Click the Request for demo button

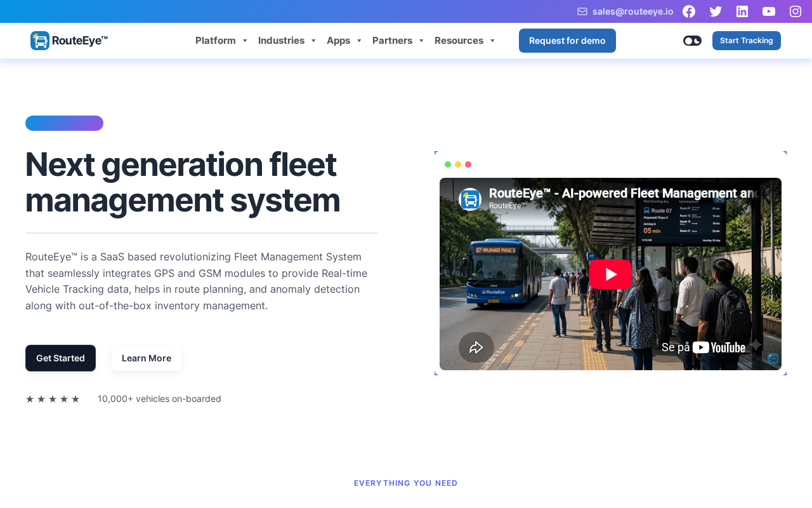(567, 41)
